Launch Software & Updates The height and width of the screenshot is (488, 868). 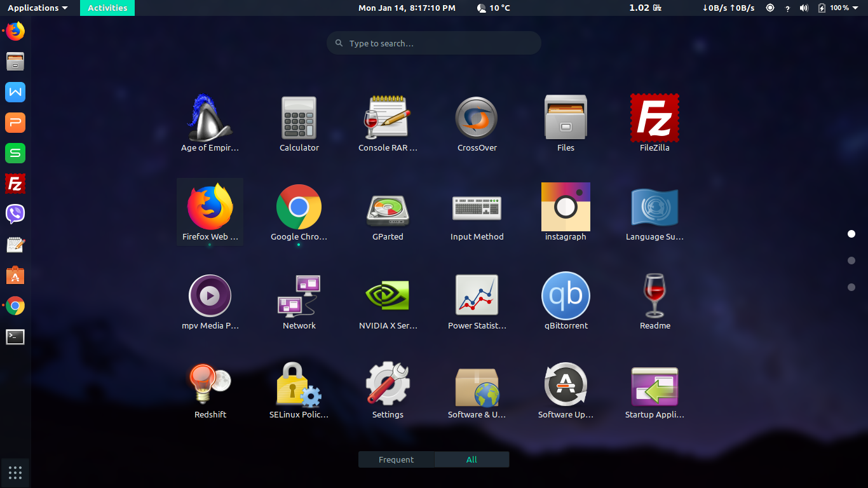[x=477, y=386]
